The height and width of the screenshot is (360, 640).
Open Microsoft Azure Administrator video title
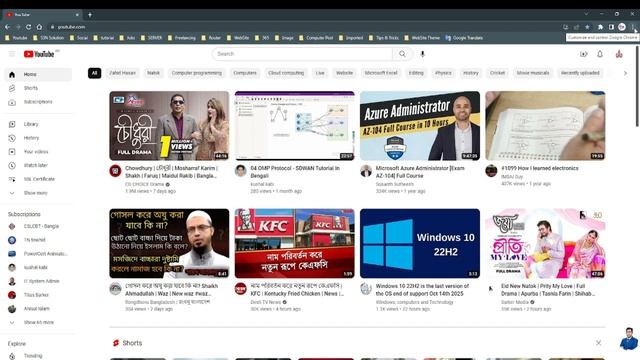click(420, 172)
